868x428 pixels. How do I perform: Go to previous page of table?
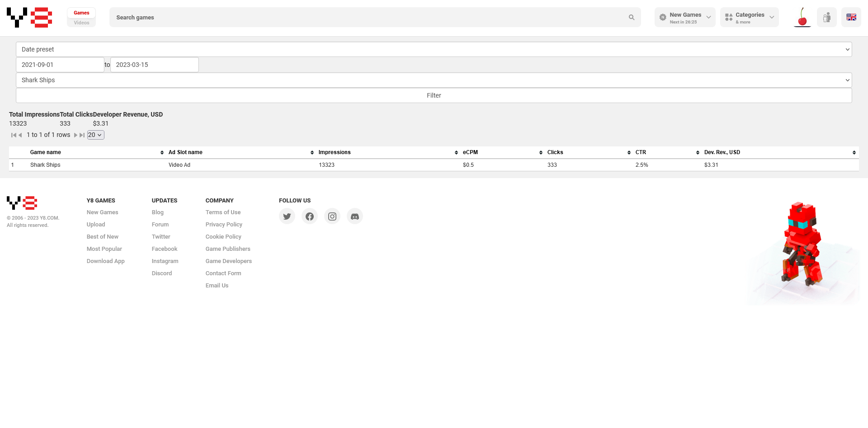pos(20,135)
